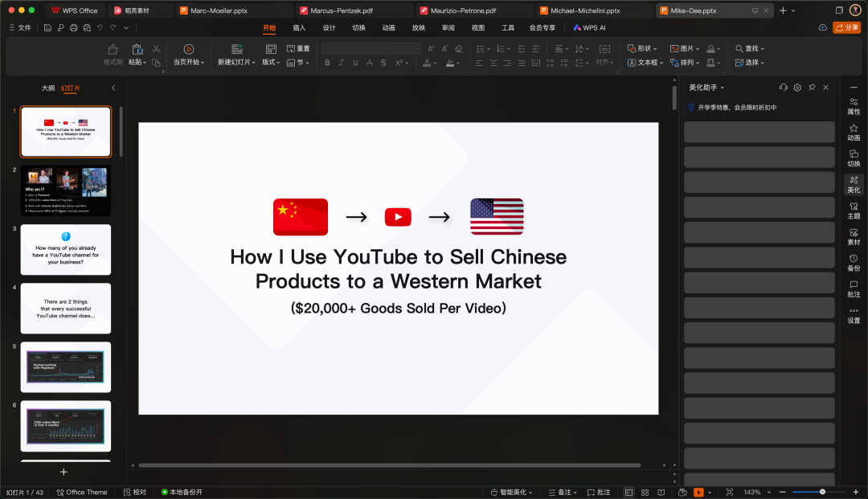
Task: Toggle bold formatting
Action: click(327, 63)
